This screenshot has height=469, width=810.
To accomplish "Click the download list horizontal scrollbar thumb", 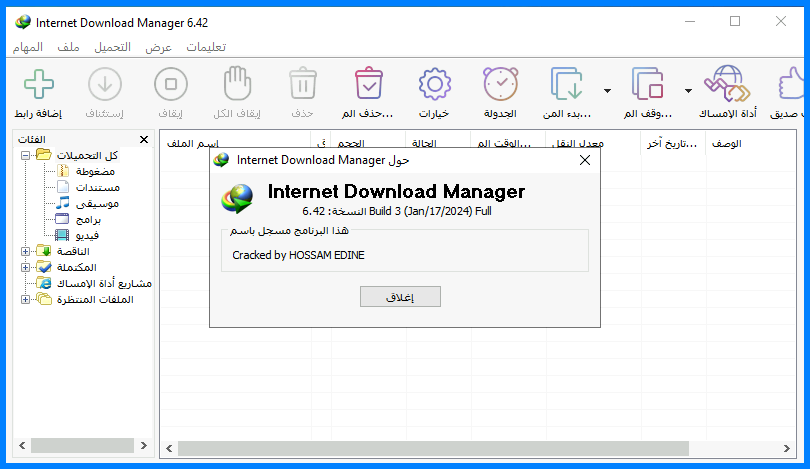I will point(433,448).
